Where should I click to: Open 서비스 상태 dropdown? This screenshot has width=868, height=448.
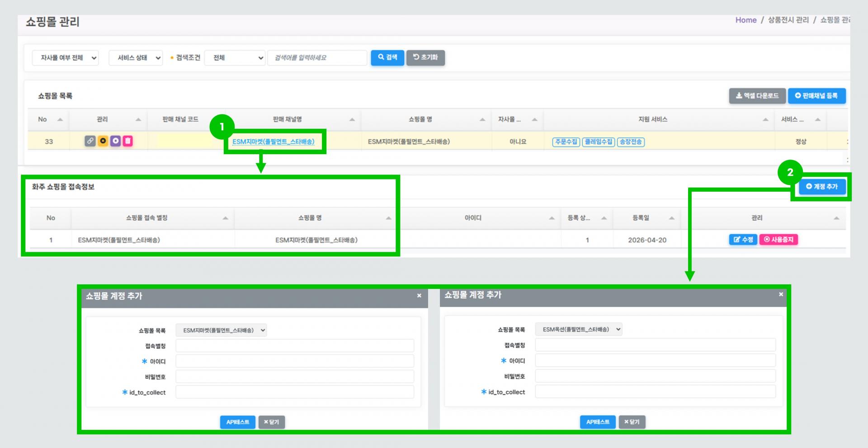(x=136, y=58)
